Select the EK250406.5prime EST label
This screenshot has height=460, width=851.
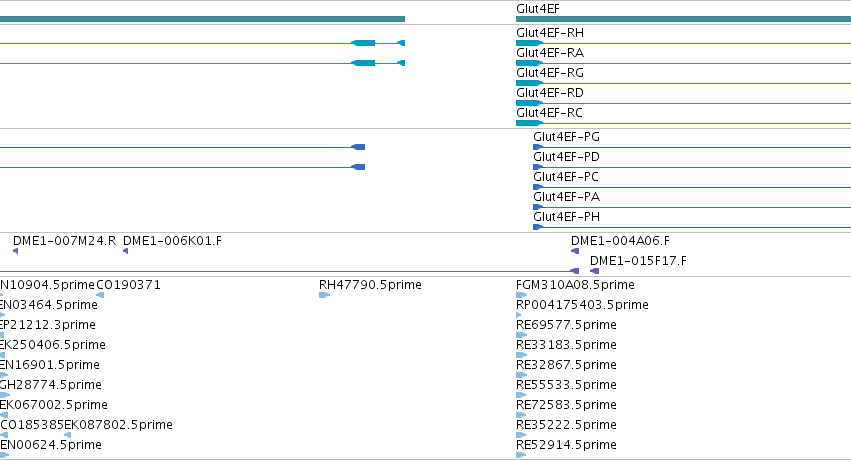(53, 345)
